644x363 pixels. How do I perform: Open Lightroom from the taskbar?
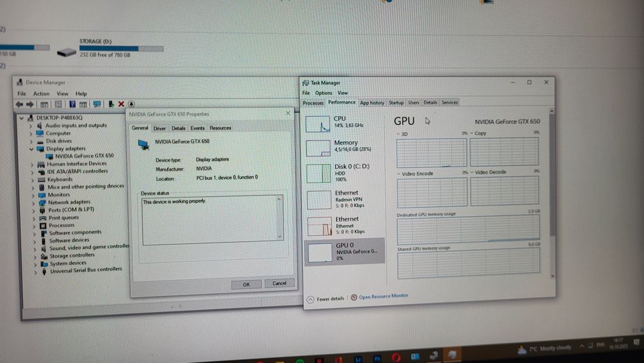pyautogui.click(x=358, y=359)
